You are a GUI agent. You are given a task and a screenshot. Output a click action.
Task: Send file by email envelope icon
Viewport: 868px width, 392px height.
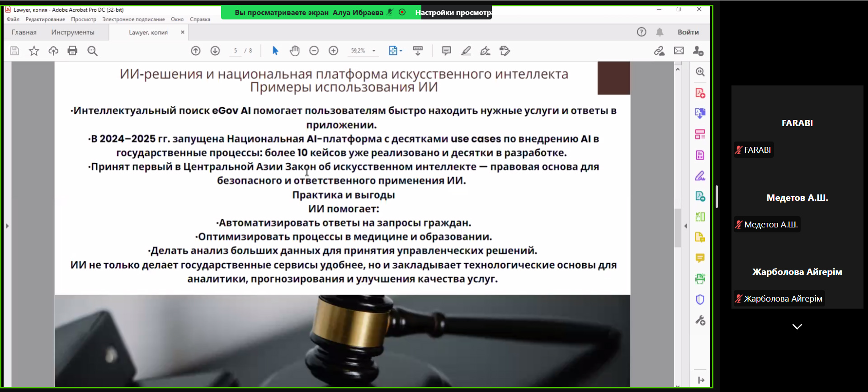pyautogui.click(x=679, y=51)
